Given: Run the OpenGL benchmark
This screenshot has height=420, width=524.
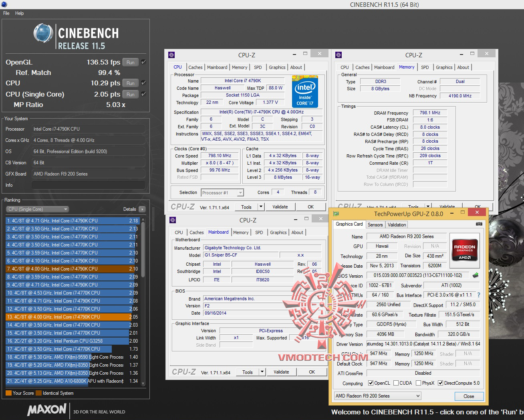Looking at the screenshot, I should tap(131, 62).
